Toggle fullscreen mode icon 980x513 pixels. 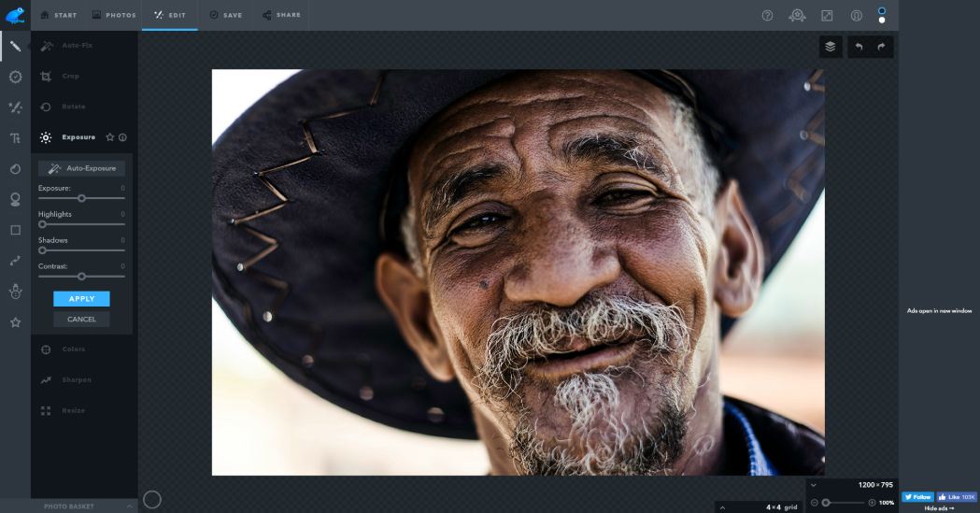point(827,16)
